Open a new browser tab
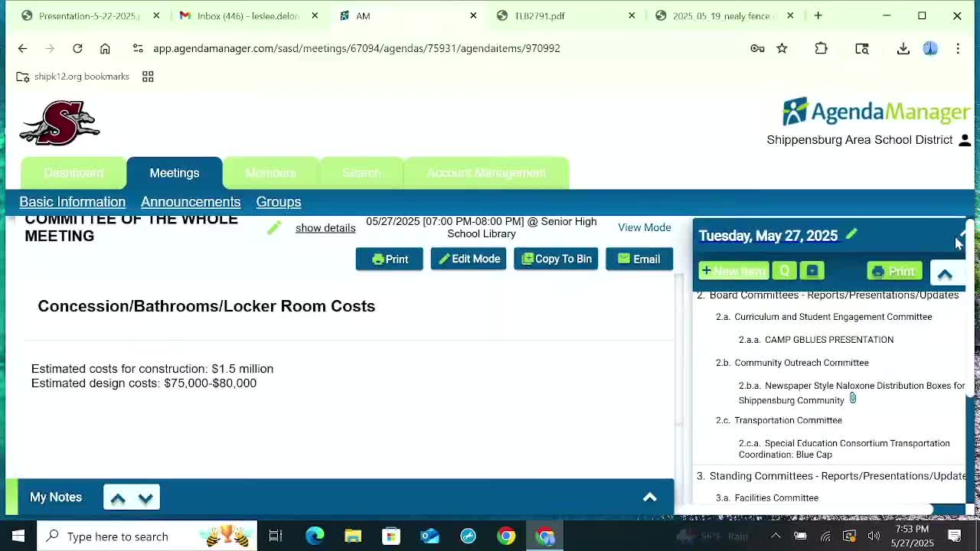 coord(818,15)
